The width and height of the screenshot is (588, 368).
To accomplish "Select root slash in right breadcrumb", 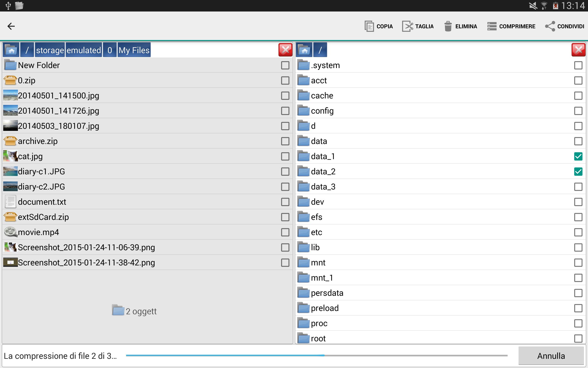I will 320,50.
